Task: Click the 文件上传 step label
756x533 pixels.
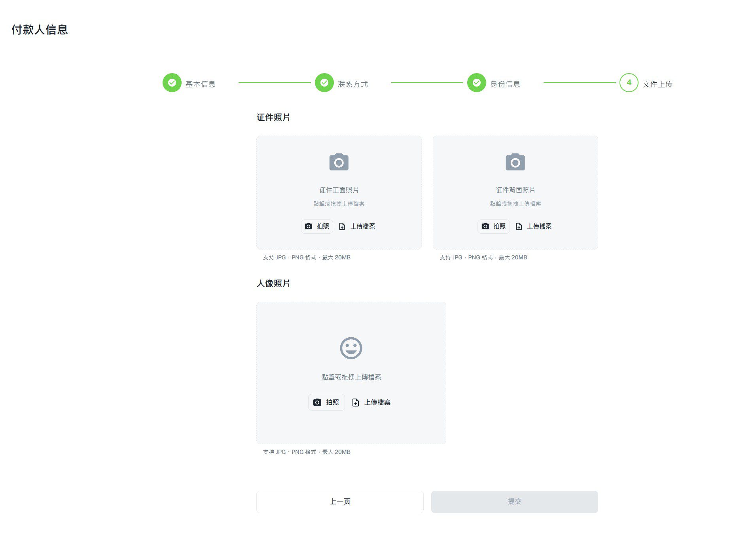Action: coord(657,84)
